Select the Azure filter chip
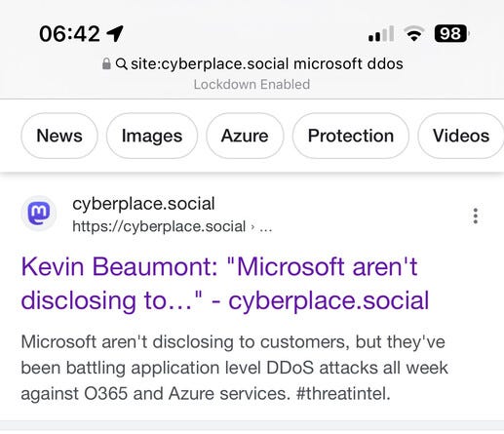504x434 pixels. [x=245, y=136]
